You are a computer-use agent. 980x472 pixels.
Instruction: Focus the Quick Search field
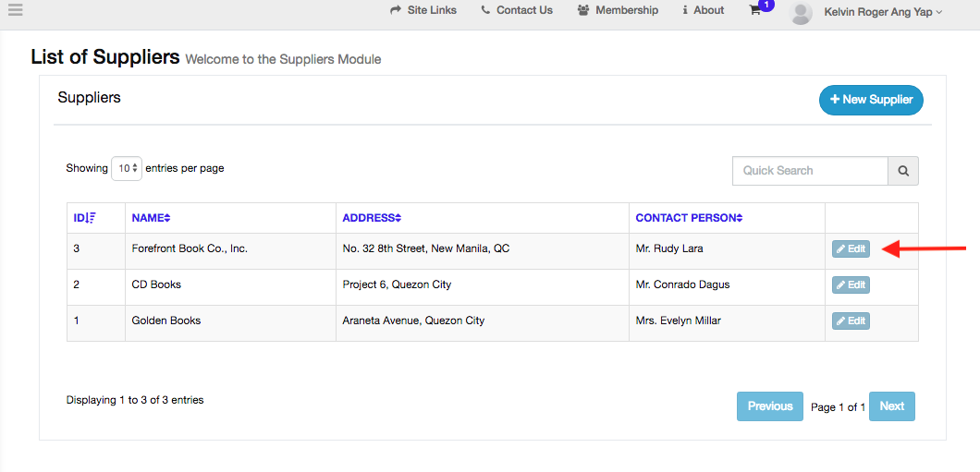[810, 171]
